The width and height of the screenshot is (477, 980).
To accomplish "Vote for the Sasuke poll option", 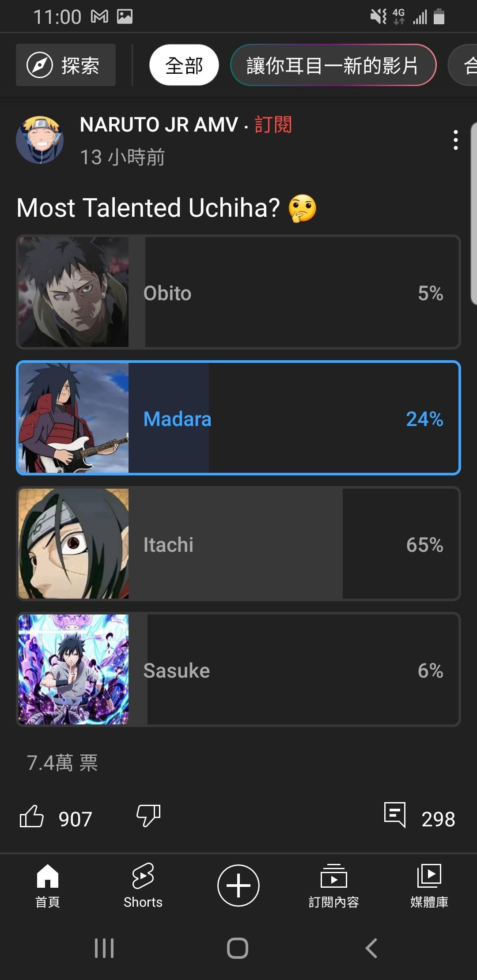I will pyautogui.click(x=238, y=670).
